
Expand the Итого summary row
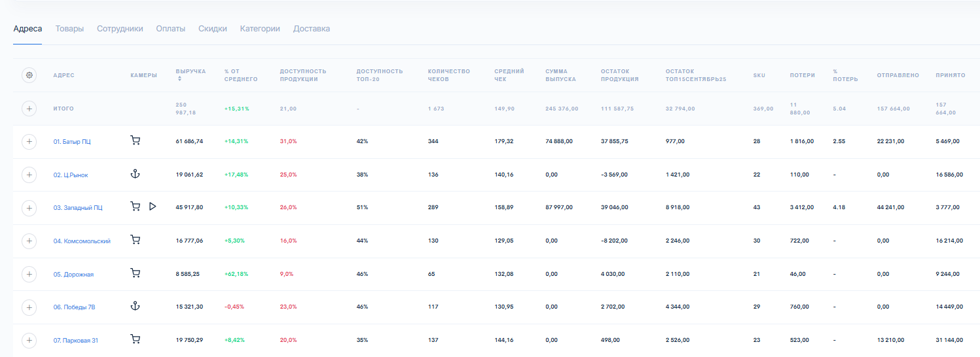pos(29,109)
